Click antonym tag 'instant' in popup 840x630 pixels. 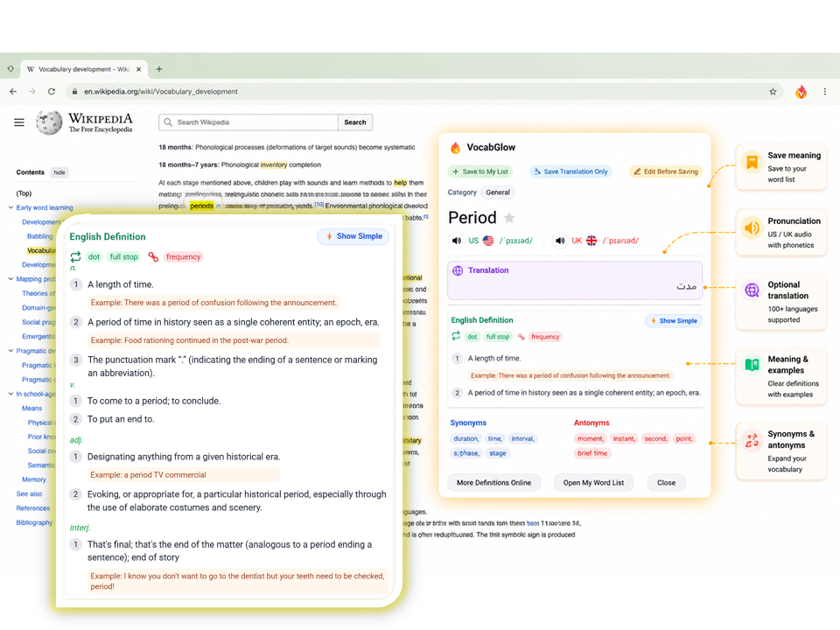coord(624,438)
